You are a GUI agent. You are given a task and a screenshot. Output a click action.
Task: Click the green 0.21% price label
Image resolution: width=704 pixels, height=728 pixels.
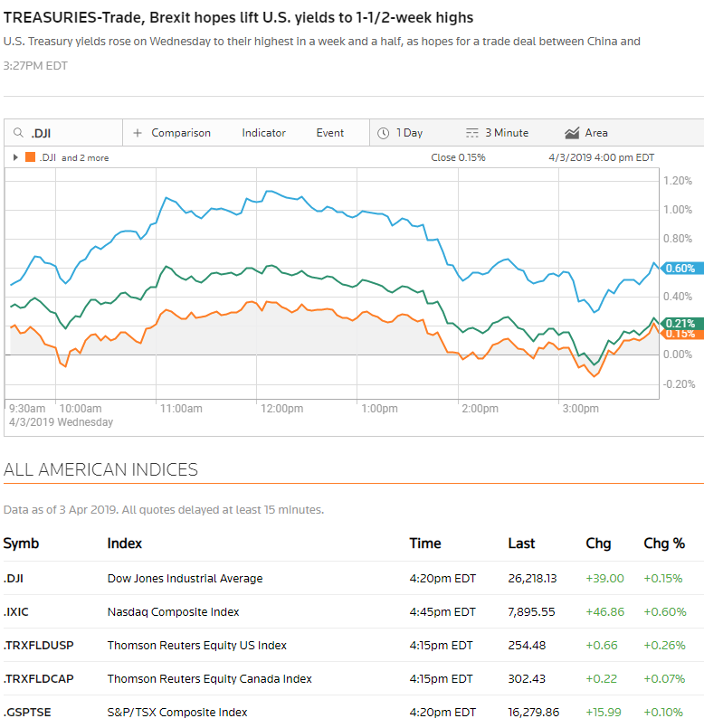pos(681,323)
